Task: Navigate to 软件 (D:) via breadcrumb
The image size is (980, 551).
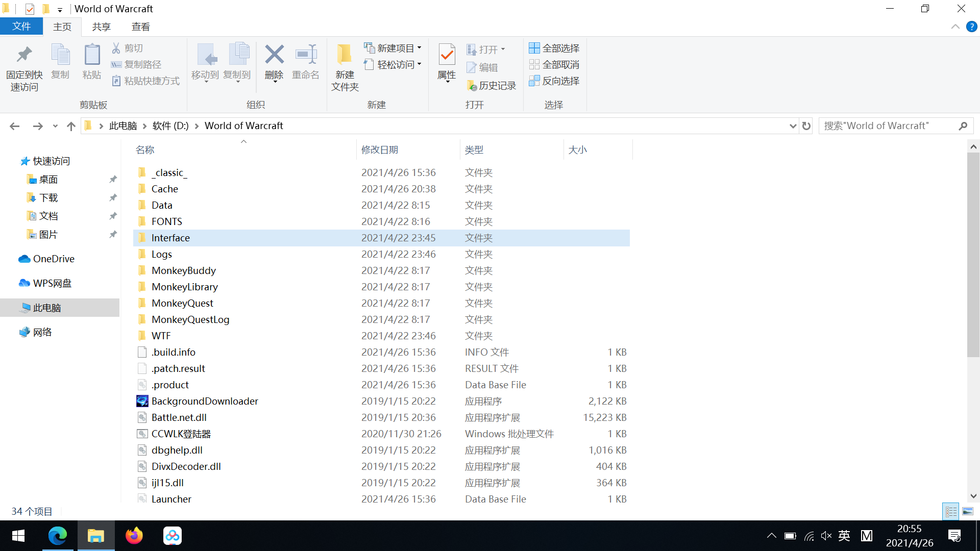Action: coord(170,126)
